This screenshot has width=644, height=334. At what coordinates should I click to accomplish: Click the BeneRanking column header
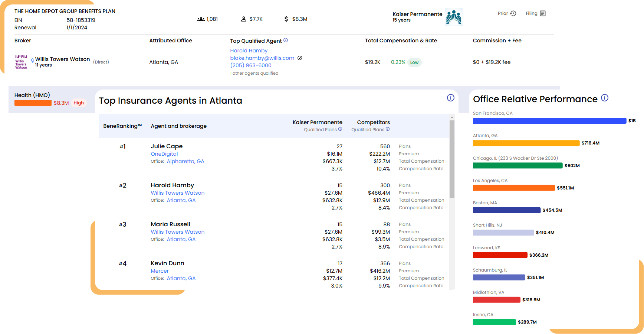(122, 126)
